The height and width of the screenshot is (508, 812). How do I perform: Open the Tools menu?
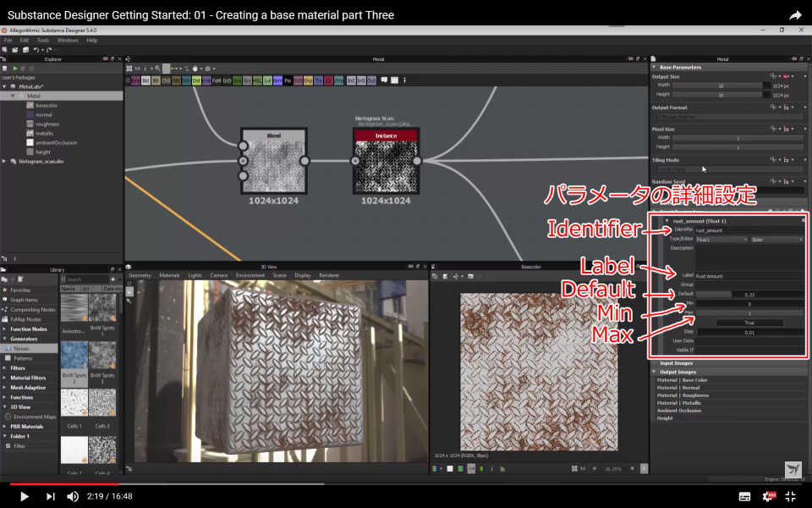click(43, 41)
